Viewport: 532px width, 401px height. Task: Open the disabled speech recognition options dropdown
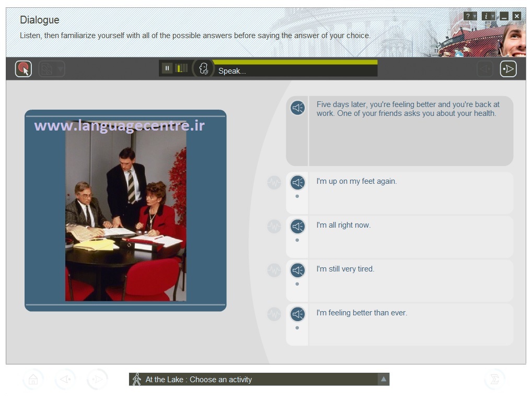52,69
